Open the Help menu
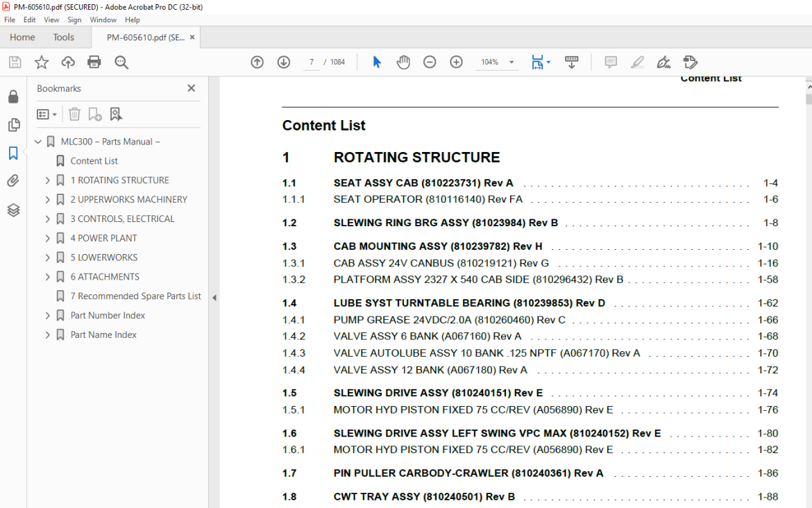Screen dimensions: 812x508 [132, 19]
